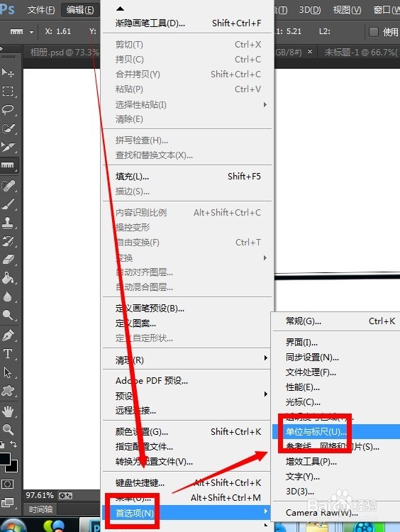Toggle the 使用 checkbox in options bar
This screenshot has height=532, width=400.
coord(374,32)
